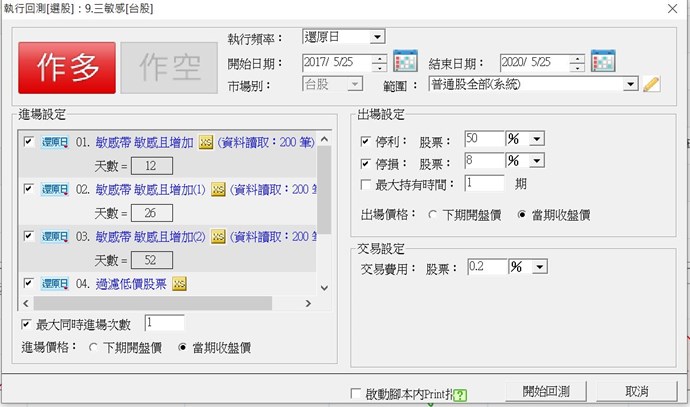This screenshot has width=690, height=407.
Task: Click start date spinner up arrow
Action: [379, 59]
